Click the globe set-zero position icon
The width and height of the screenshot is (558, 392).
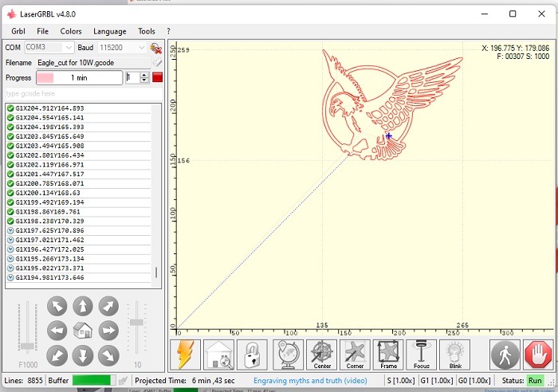pos(288,355)
